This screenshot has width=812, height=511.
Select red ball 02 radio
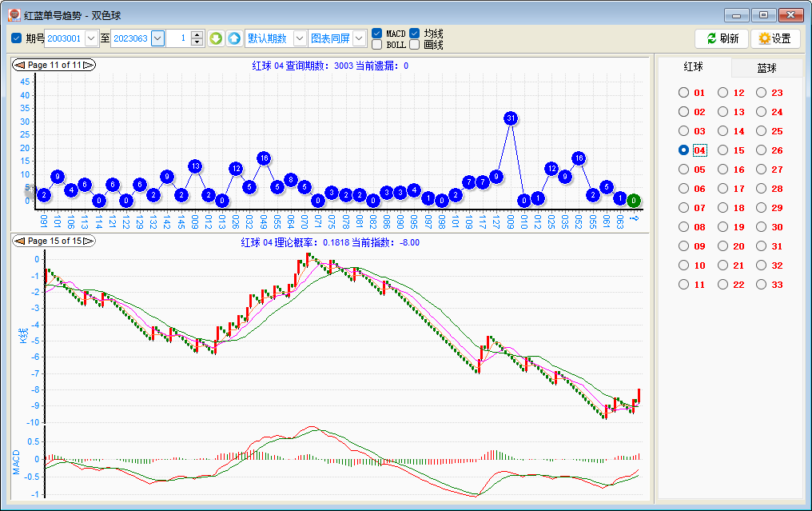tap(683, 111)
